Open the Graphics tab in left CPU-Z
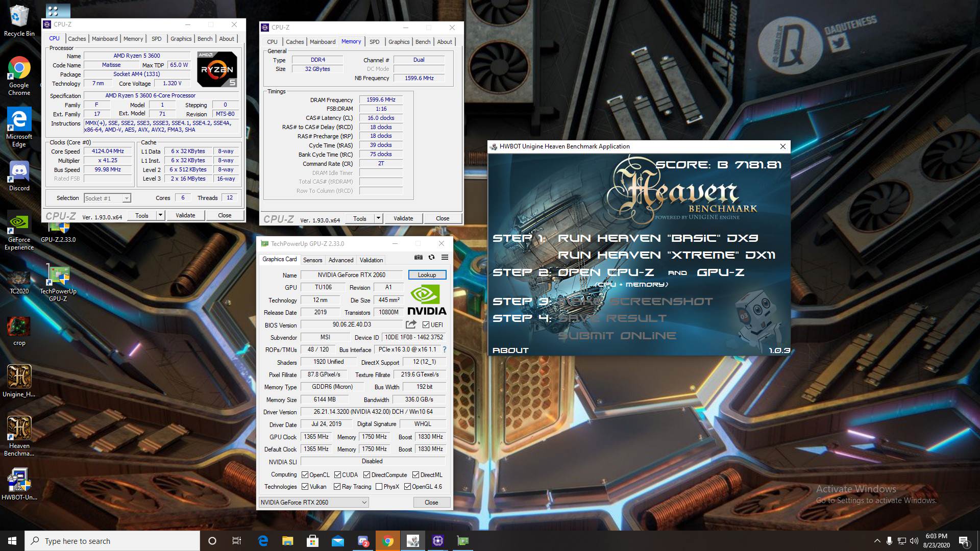This screenshot has height=551, width=980. pyautogui.click(x=181, y=39)
